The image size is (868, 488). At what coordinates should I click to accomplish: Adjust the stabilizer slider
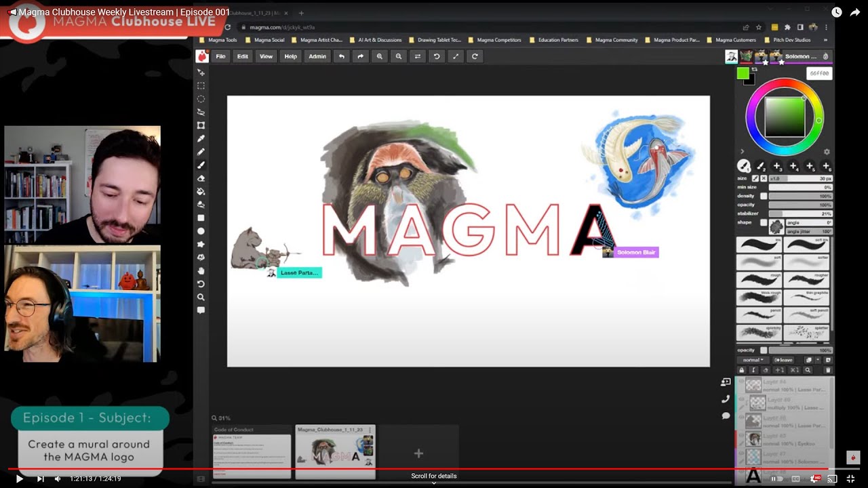pyautogui.click(x=800, y=213)
